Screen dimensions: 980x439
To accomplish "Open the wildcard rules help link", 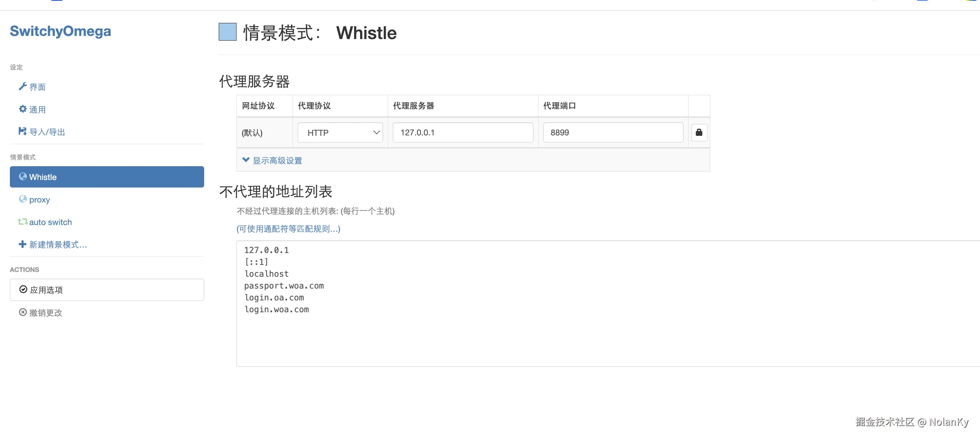I will [x=288, y=229].
